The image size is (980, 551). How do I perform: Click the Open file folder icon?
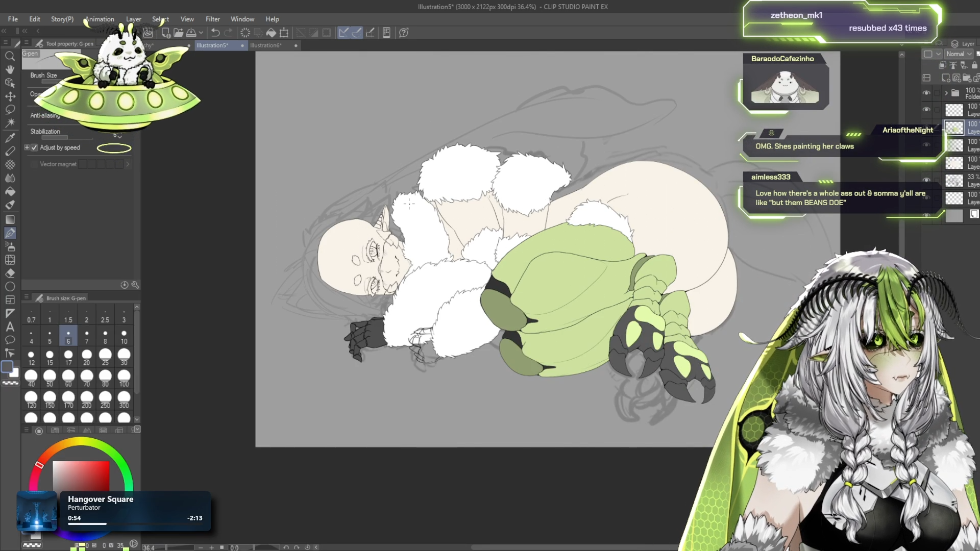(x=178, y=33)
